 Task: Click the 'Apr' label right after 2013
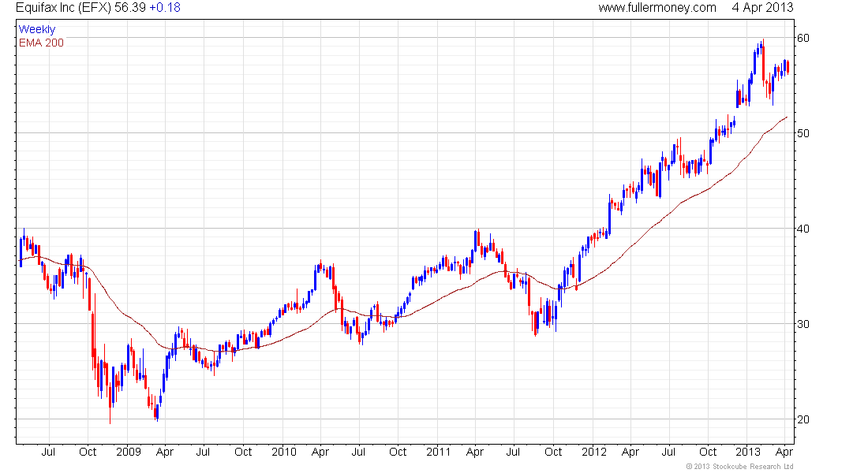[x=784, y=452]
